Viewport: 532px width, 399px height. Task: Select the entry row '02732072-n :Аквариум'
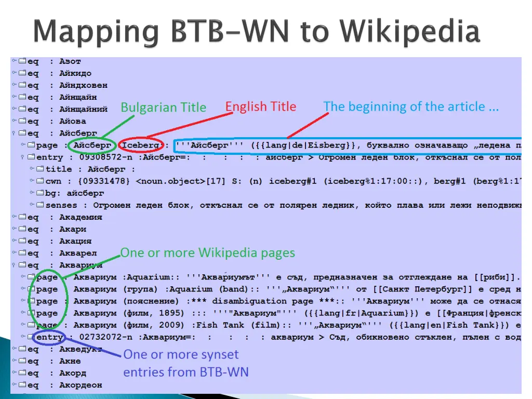point(278,337)
